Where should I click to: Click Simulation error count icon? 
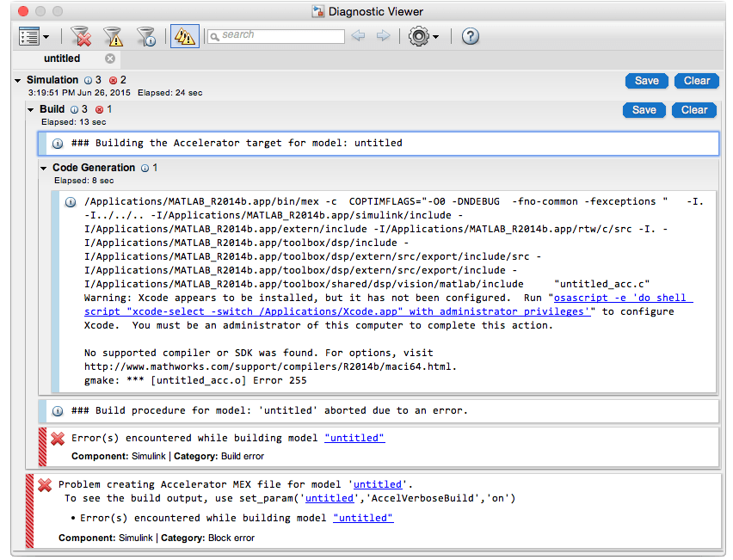(113, 80)
